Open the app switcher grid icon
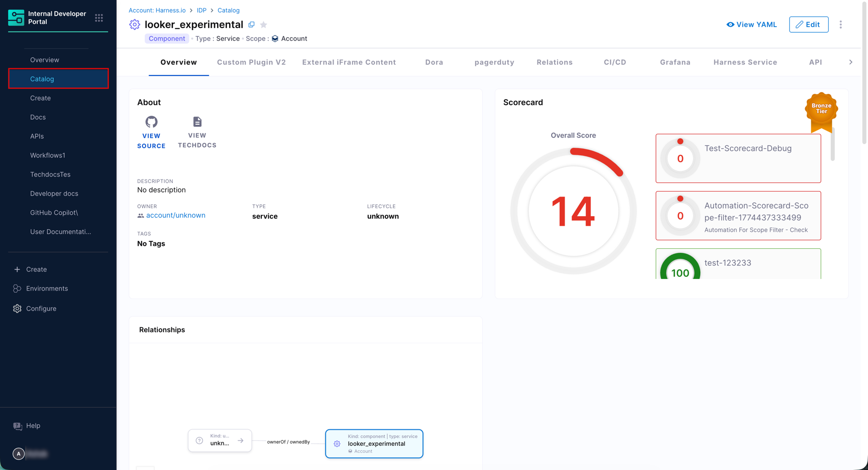The height and width of the screenshot is (470, 868). pos(99,18)
